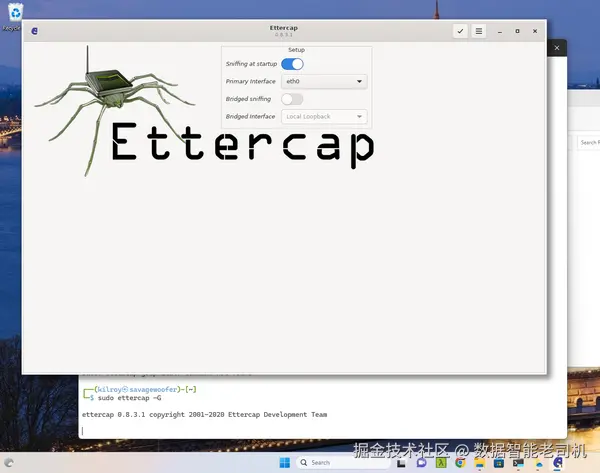Open the Ettercap hamburger menu

pyautogui.click(x=479, y=31)
